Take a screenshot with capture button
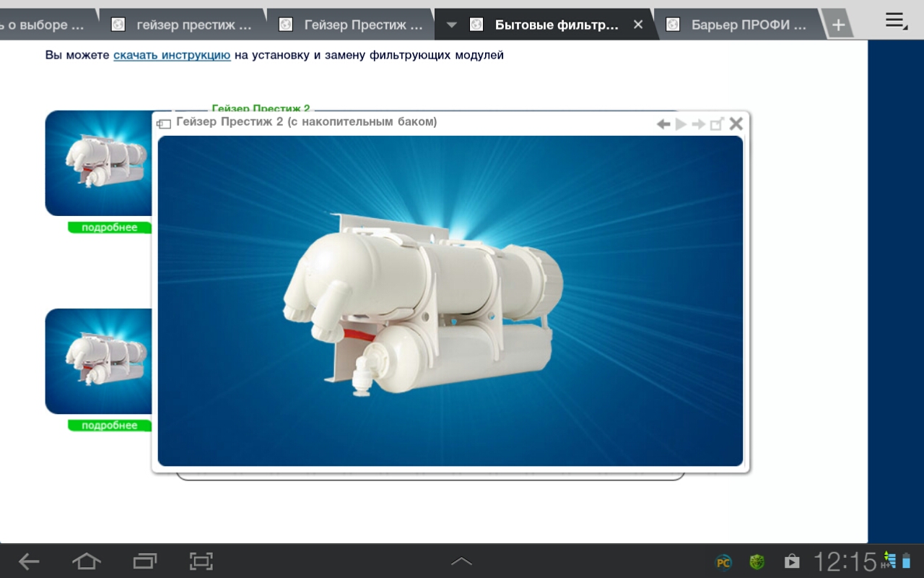Viewport: 924px width, 578px height. (x=201, y=561)
